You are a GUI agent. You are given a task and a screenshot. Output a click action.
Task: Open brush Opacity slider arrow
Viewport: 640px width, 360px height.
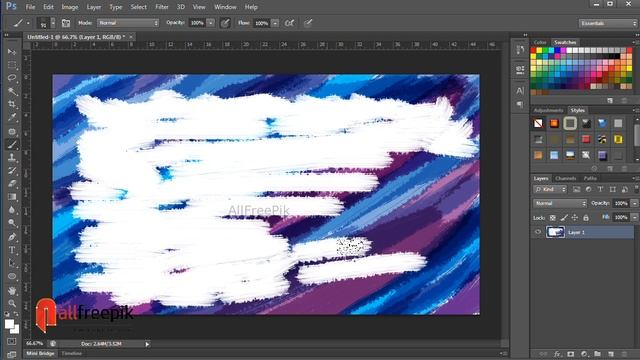211,23
